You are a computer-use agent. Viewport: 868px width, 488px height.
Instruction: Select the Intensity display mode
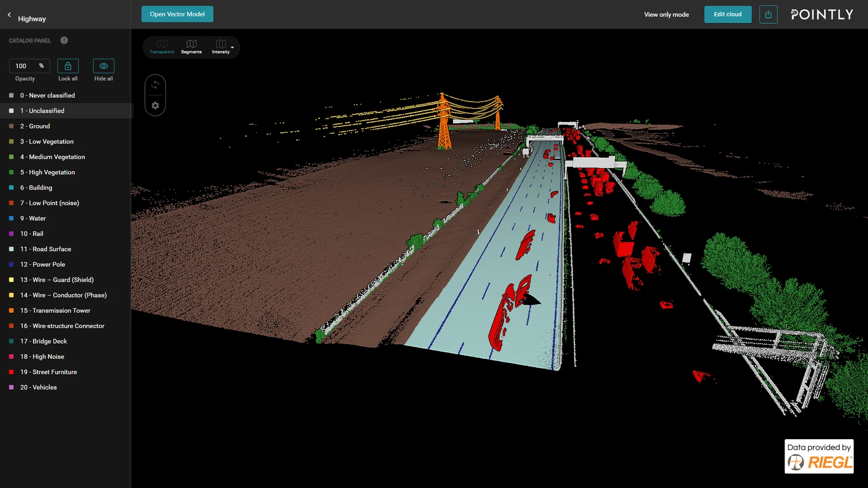coord(220,47)
